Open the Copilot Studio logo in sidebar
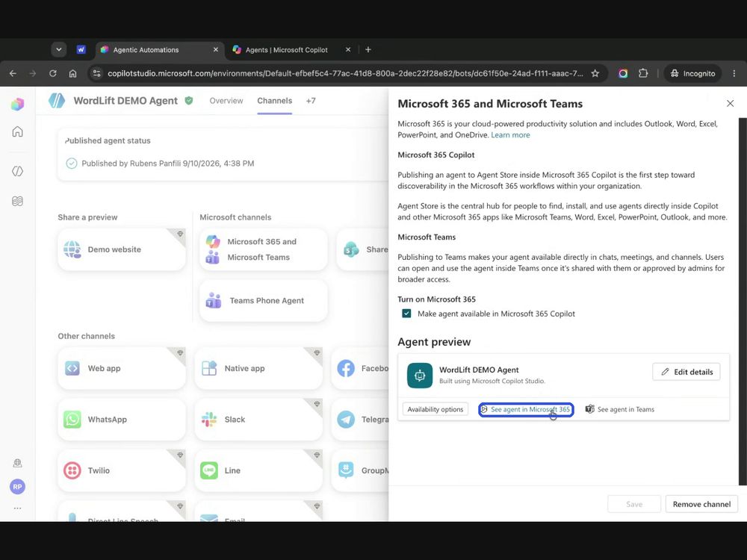 18,104
